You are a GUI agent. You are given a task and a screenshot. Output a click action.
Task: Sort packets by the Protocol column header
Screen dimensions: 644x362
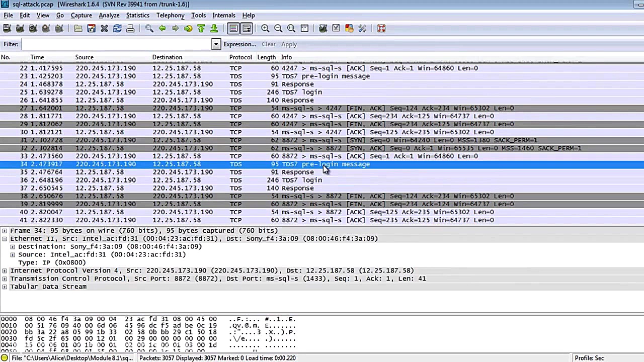point(240,57)
